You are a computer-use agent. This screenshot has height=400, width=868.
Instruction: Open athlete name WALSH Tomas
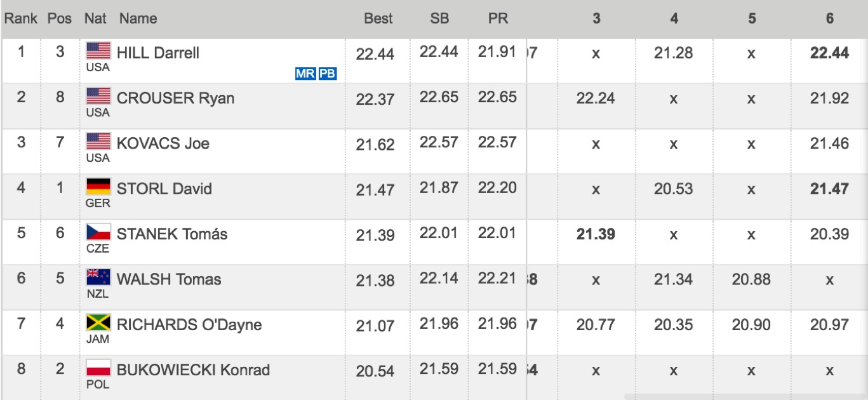pos(169,279)
